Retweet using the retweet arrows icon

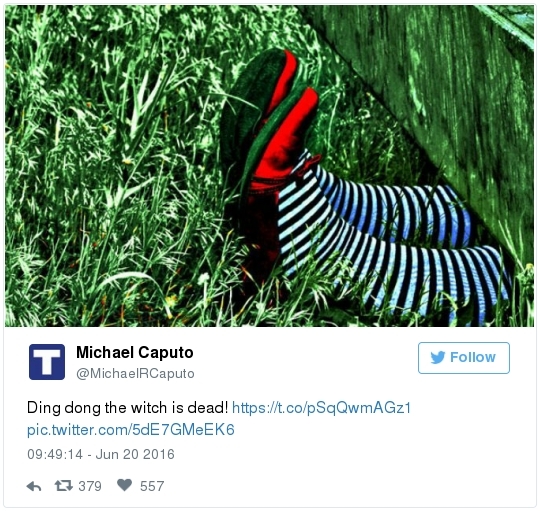point(64,486)
